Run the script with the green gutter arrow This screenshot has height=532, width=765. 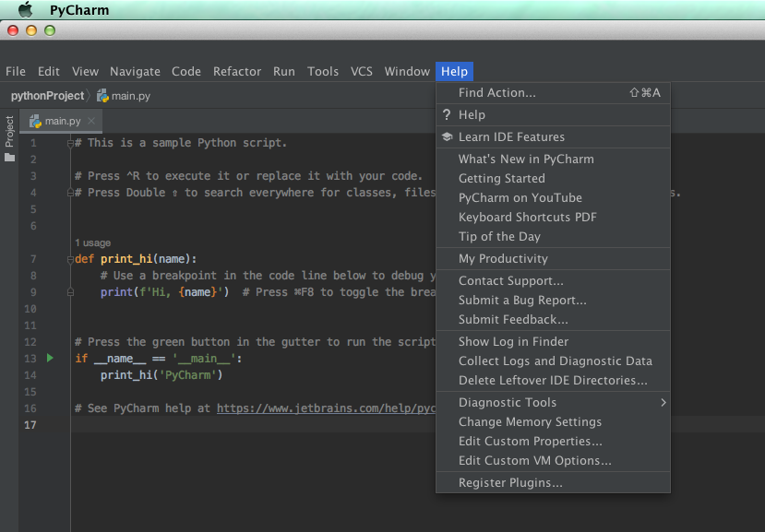(x=50, y=358)
